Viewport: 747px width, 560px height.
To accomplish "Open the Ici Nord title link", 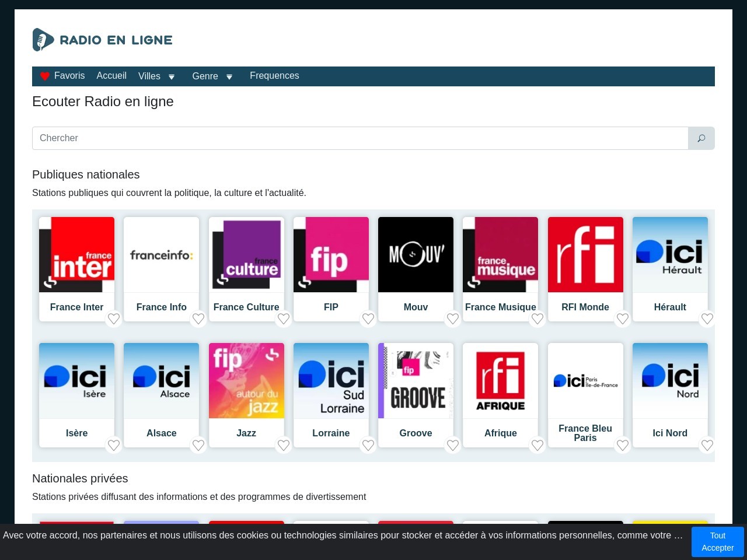I will [670, 433].
